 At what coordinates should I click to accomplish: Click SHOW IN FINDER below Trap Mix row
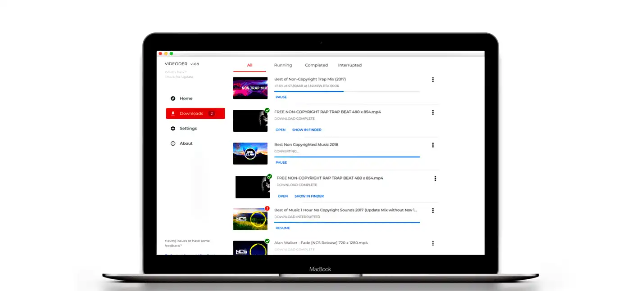coord(307,130)
